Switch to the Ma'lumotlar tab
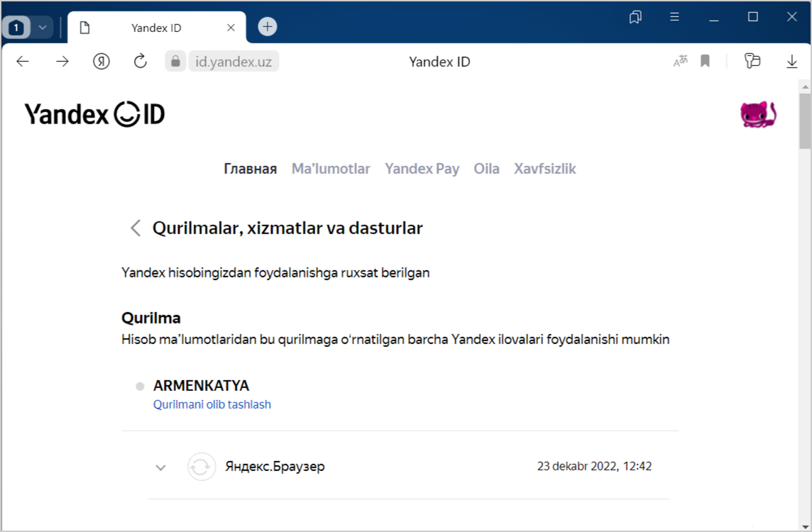This screenshot has height=532, width=812. (x=331, y=169)
